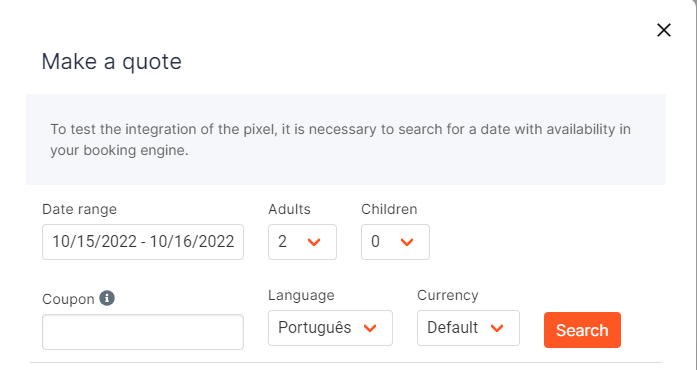Click the Coupon label text
Screen dimensions: 697x370
tap(68, 299)
